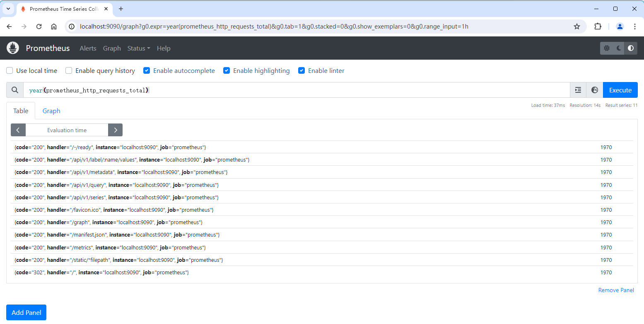
Task: Open the metrics explorer globe icon
Action: [x=595, y=90]
